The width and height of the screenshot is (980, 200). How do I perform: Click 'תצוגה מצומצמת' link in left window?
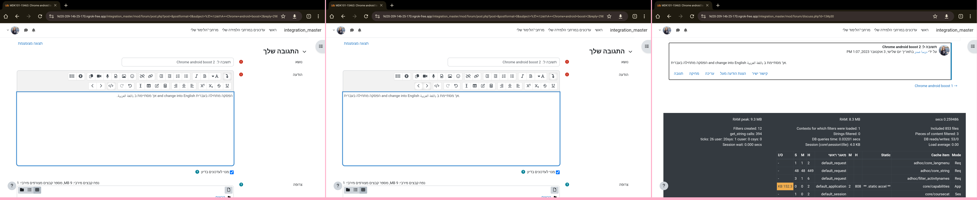tap(30, 44)
